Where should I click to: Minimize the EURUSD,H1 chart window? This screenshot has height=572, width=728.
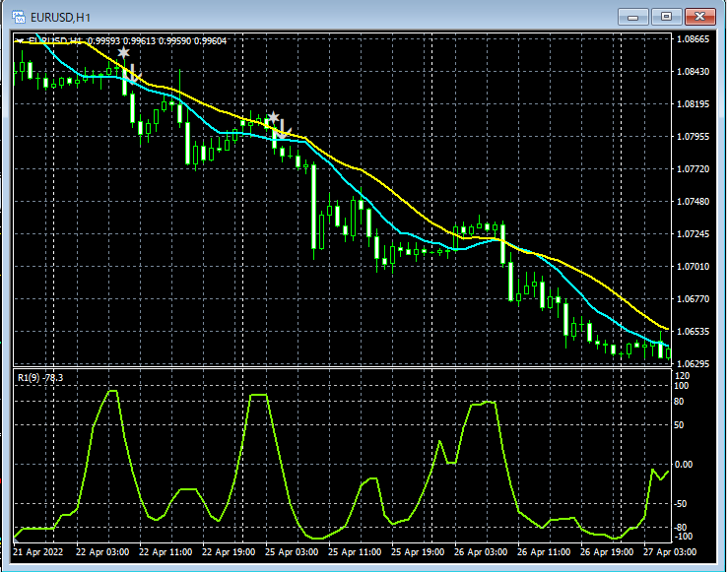point(632,17)
